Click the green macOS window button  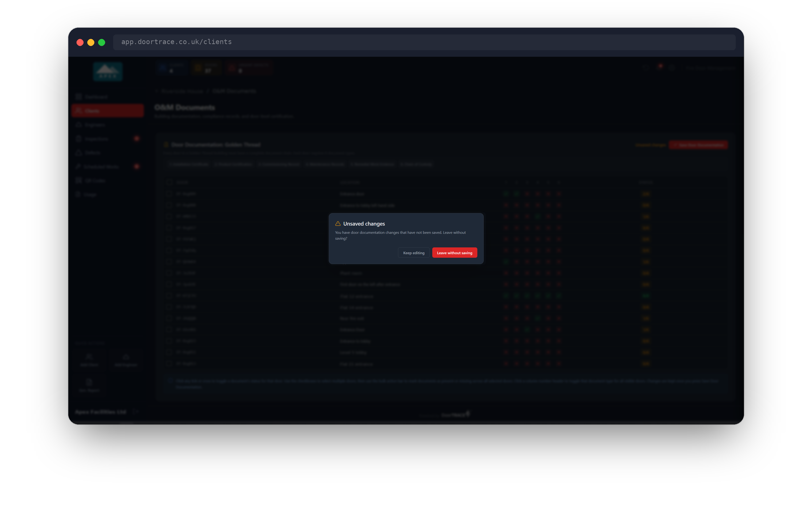point(101,42)
